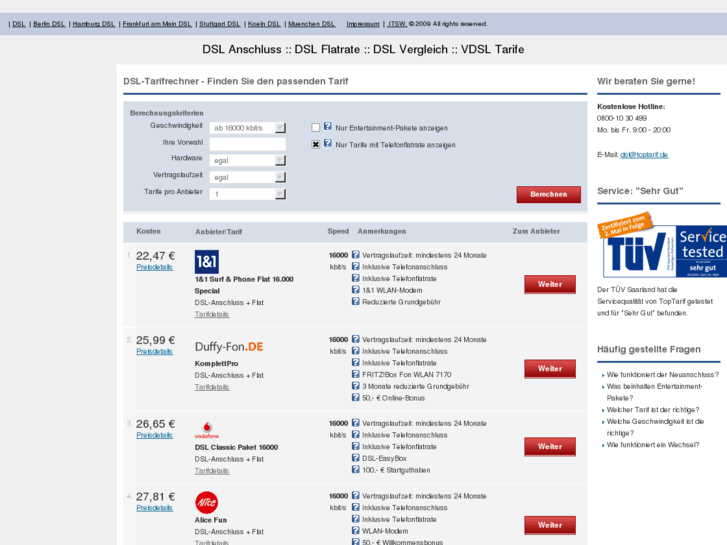Click help icon for 1&1 Inklusive Telefonanschluss

356,266
